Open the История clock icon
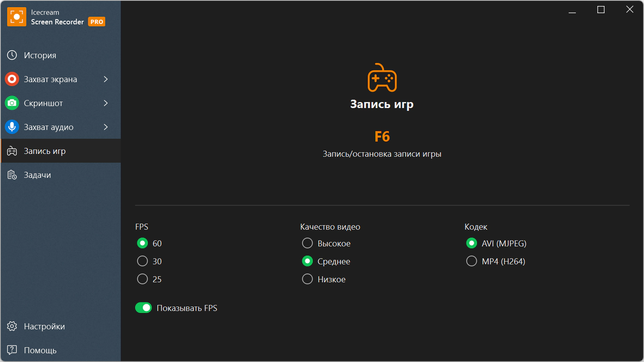This screenshot has height=362, width=644. [x=12, y=55]
